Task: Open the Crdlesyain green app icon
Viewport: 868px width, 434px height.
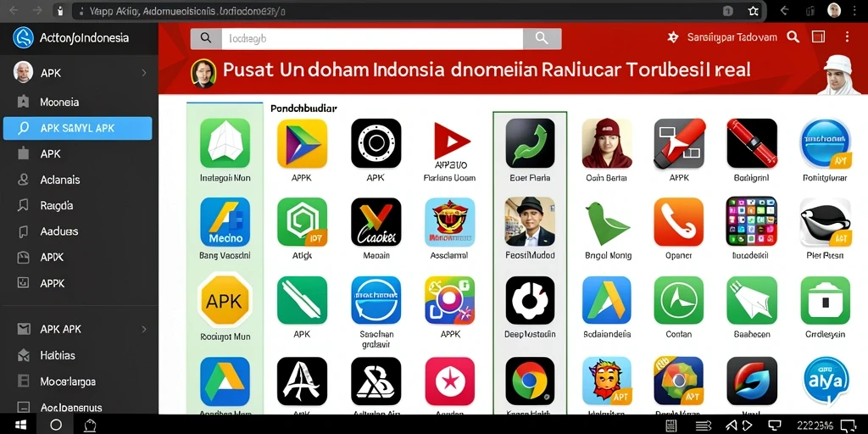Action: click(x=825, y=301)
